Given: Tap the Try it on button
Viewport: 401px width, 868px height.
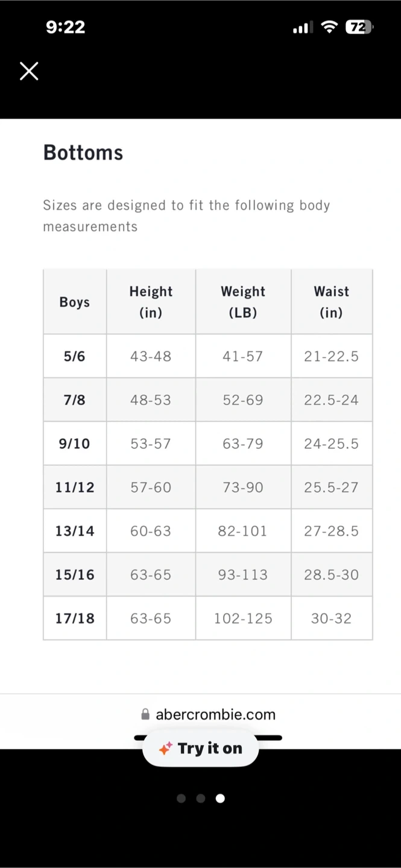Looking at the screenshot, I should [201, 749].
